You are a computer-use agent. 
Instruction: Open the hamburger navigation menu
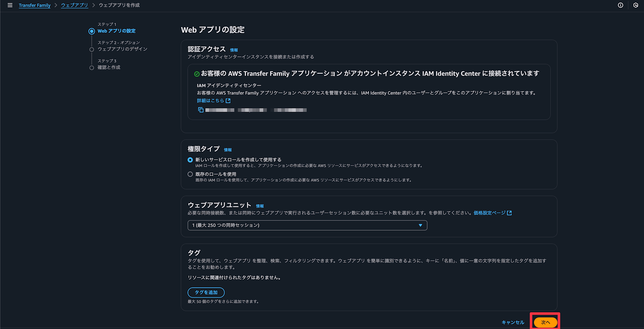tap(10, 5)
